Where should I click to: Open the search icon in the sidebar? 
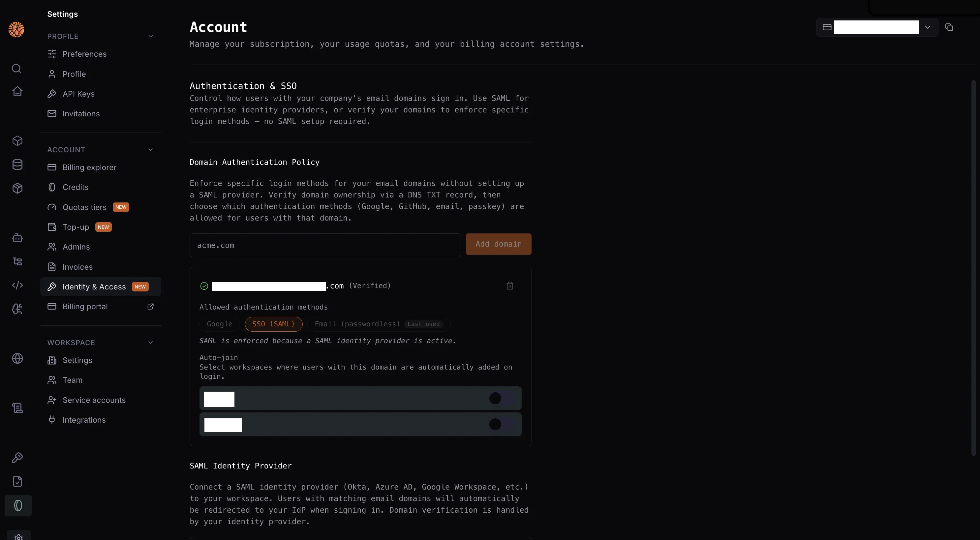pos(17,69)
